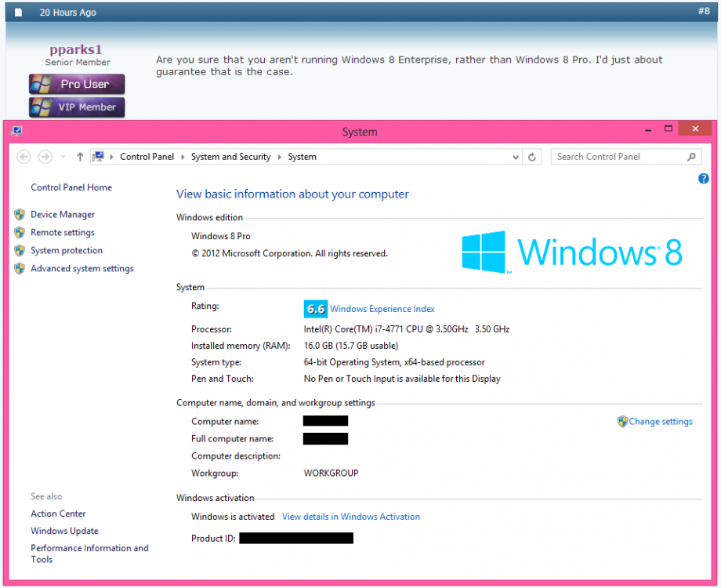Click the 2012 Microsoft Corporation copyright text
Viewport: 721px width, 588px height.
pyautogui.click(x=290, y=253)
